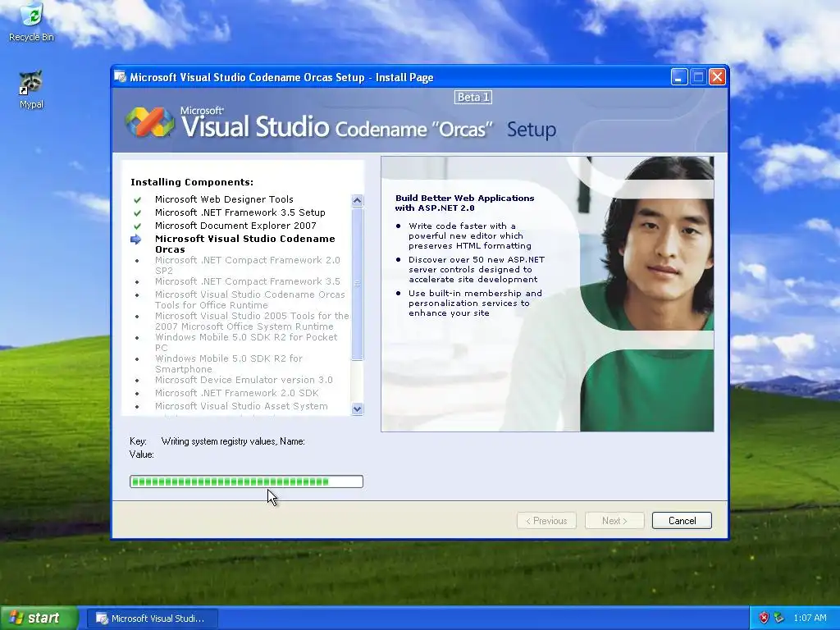Select Windows Mobile 5.0 SDK for Smartphone entry
This screenshot has height=630, width=840.
click(x=229, y=363)
